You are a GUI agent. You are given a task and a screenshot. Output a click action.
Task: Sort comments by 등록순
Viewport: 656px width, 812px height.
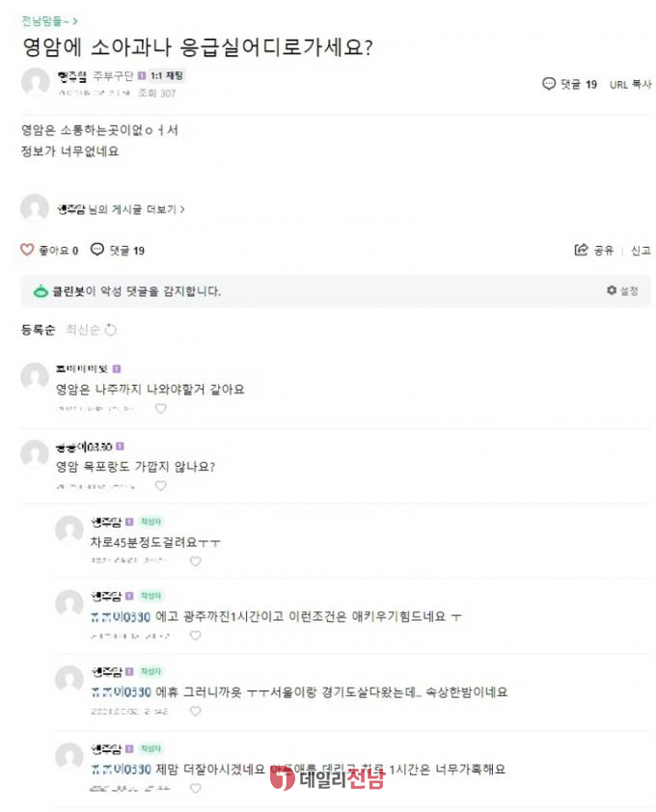[38, 330]
